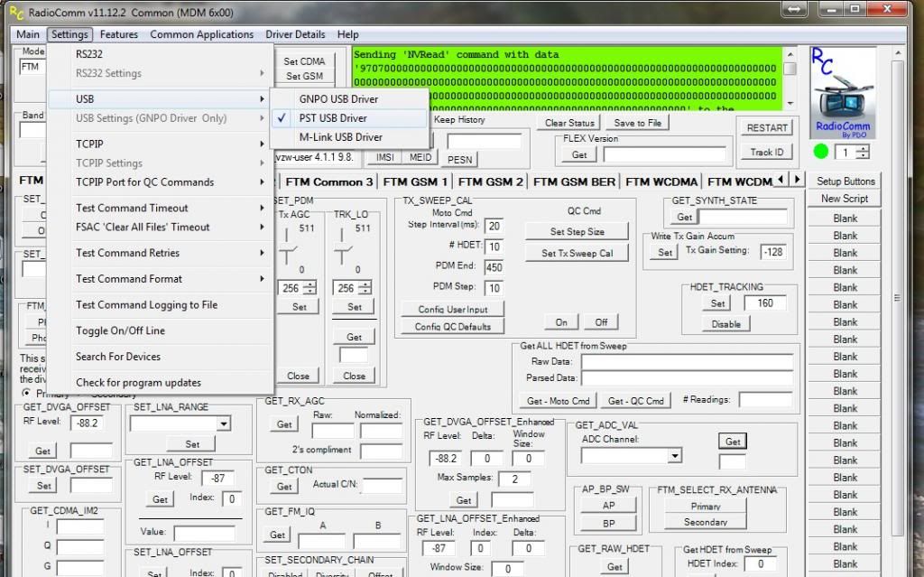Switch to the FTM GSM 2 tab

pos(490,181)
